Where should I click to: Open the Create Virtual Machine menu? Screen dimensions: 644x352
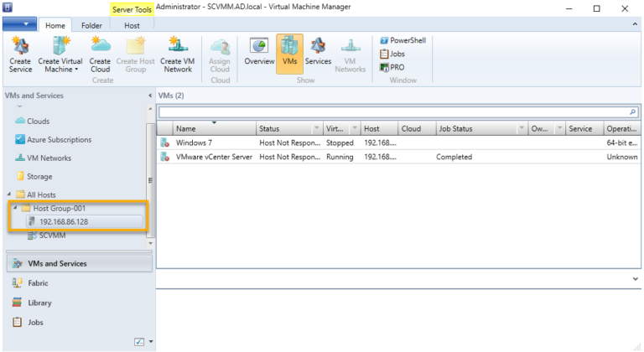(60, 55)
